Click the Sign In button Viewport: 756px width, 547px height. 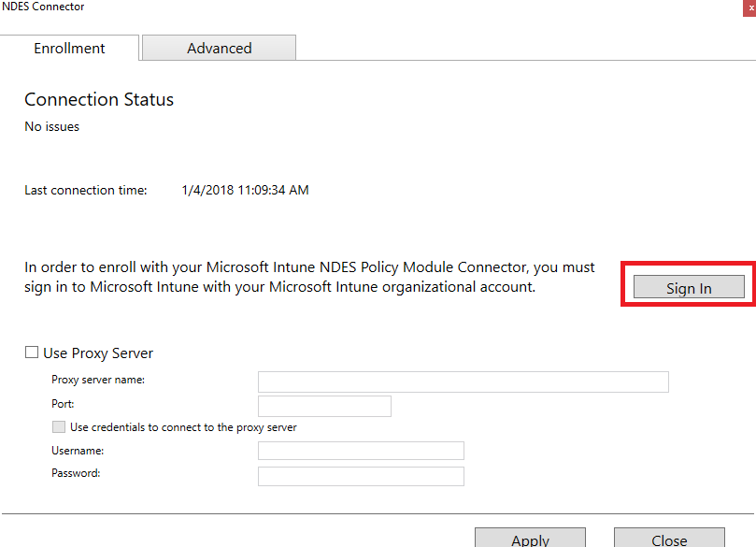click(689, 288)
